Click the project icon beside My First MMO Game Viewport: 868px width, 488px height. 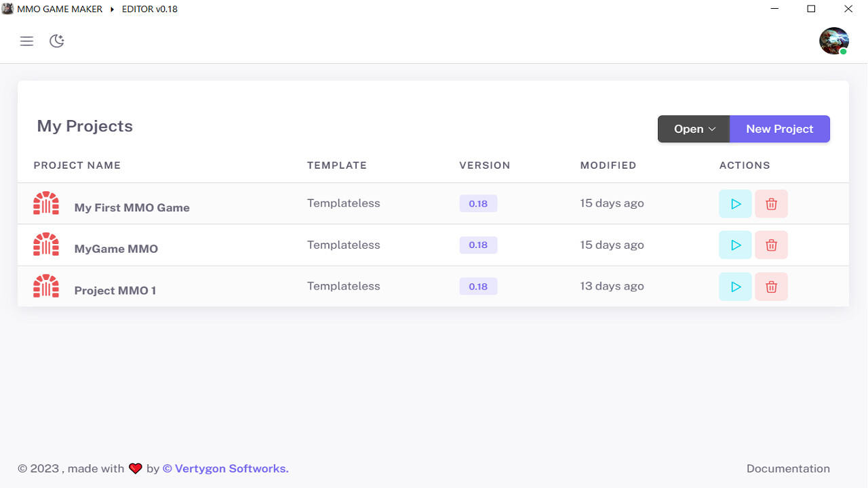tap(45, 203)
